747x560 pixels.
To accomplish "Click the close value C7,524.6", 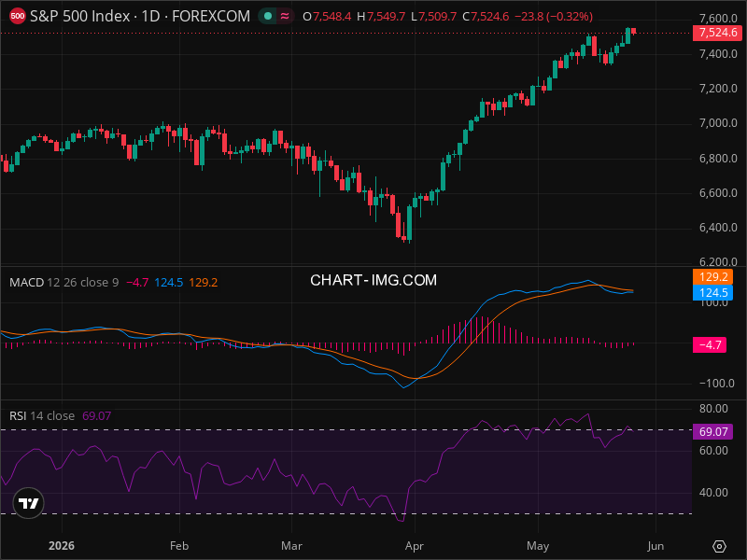I will coord(486,17).
